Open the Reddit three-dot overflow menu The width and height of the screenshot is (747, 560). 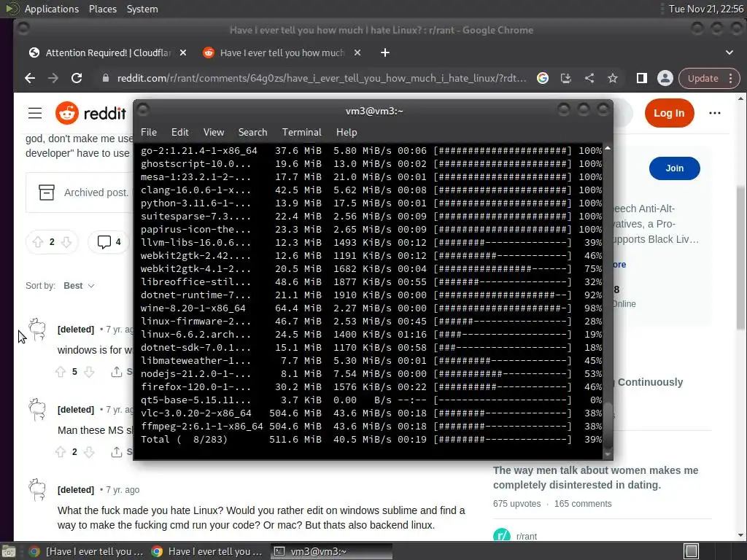tap(715, 113)
